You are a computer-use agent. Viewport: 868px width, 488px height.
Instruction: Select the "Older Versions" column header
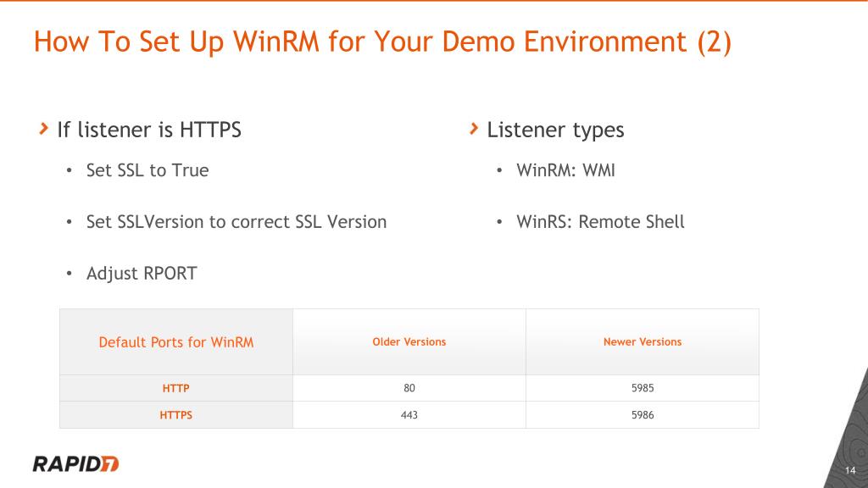(x=409, y=342)
